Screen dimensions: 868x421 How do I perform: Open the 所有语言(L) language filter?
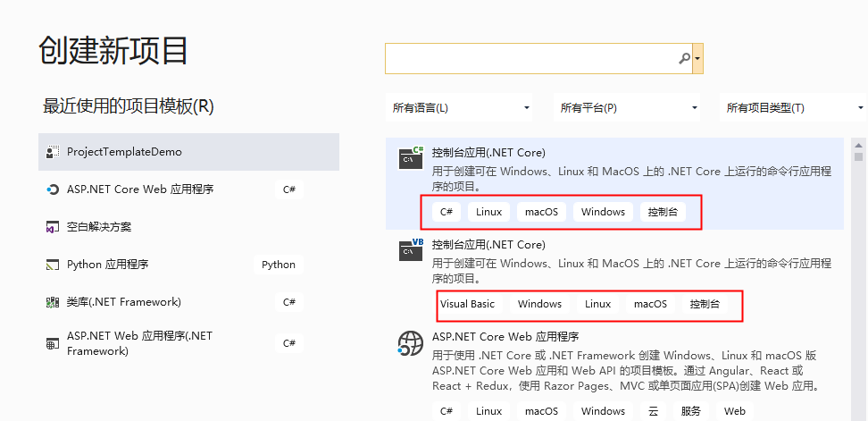click(x=459, y=108)
